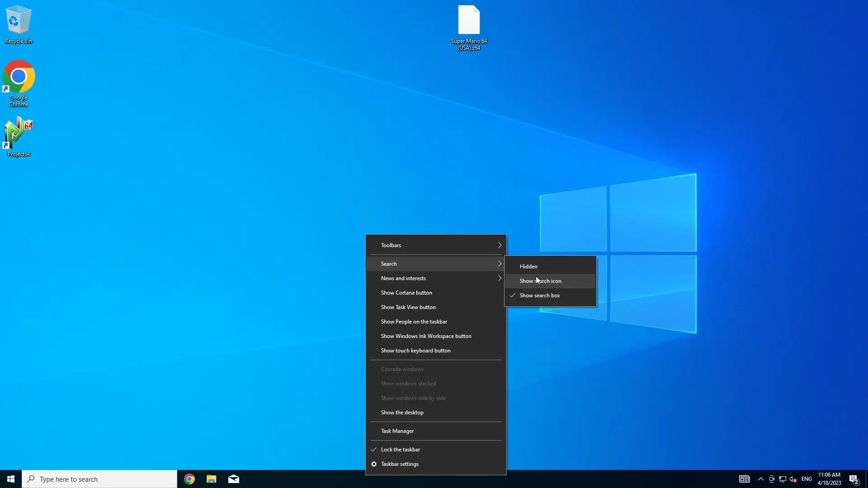This screenshot has width=868, height=488.
Task: Show hidden system tray icons
Action: 761,479
